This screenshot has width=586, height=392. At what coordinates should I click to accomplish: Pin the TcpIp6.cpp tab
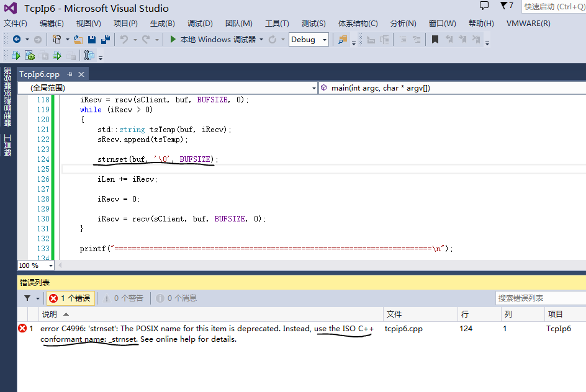coord(70,74)
